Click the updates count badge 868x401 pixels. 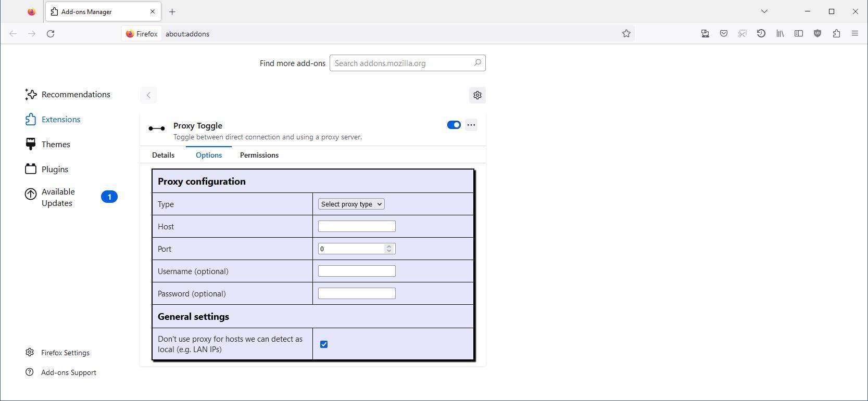[109, 197]
